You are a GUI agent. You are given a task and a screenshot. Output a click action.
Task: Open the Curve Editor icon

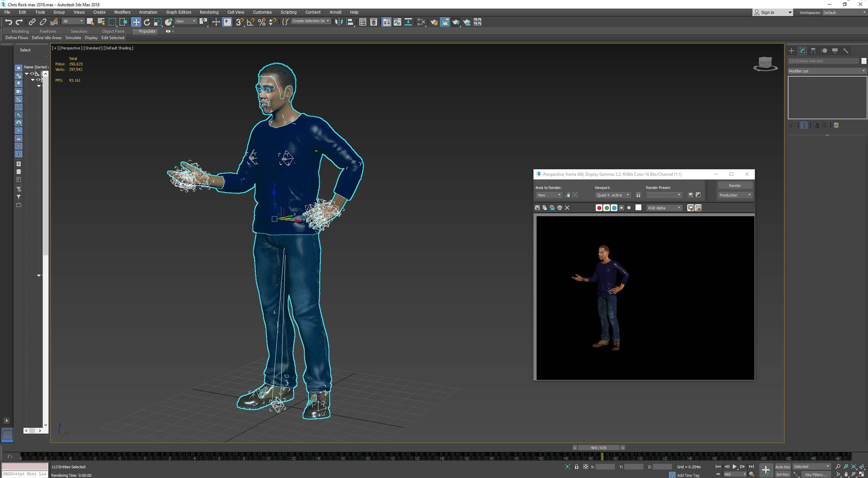(397, 22)
